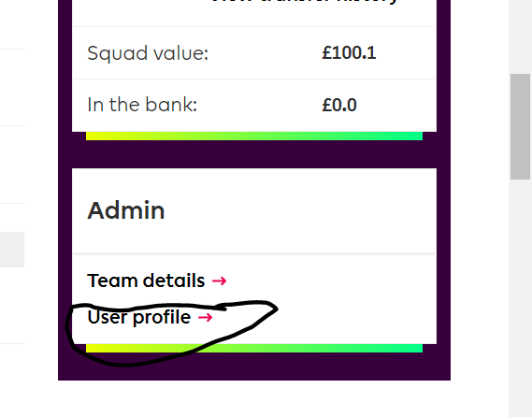Click the green gradient bar under bank row
Image resolution: width=532 pixels, height=417 pixels.
(x=254, y=137)
